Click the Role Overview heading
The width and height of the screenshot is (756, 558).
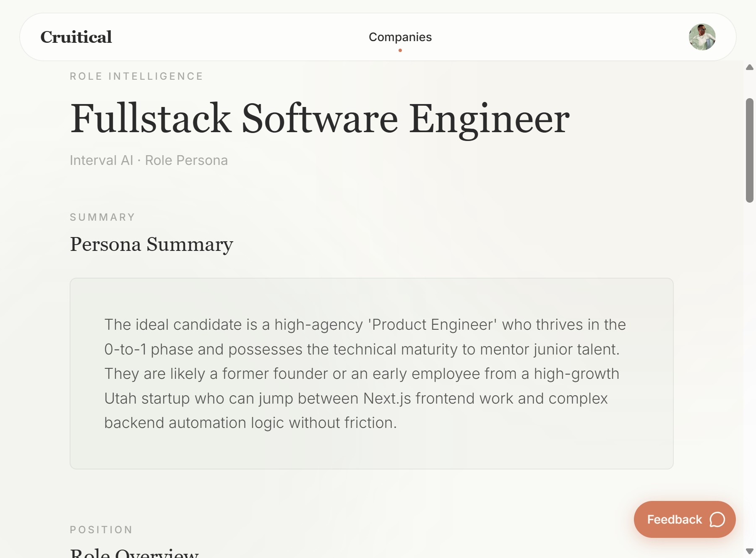pyautogui.click(x=133, y=553)
